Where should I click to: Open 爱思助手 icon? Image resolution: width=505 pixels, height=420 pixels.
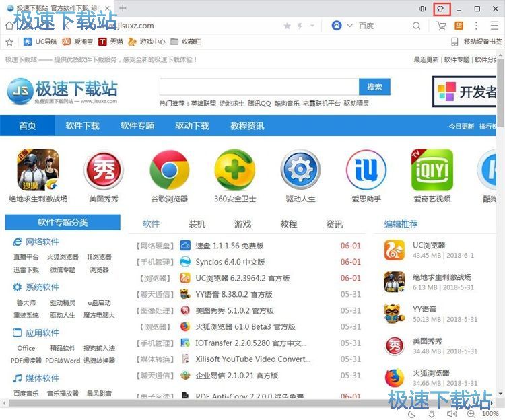point(366,170)
